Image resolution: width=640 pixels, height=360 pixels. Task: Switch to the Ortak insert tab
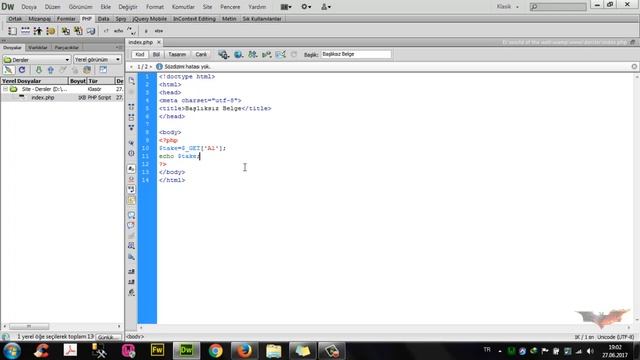(x=15, y=19)
